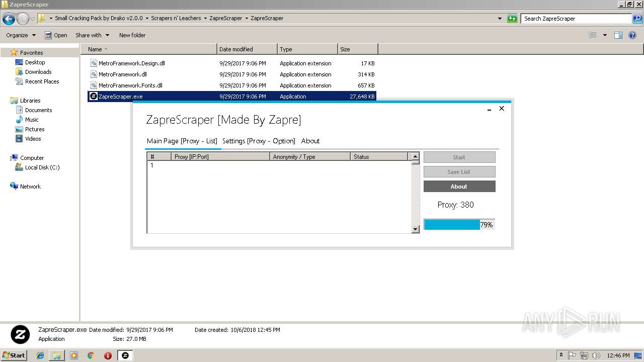Viewport: 644px width, 362px height.
Task: Click Anonymity / Type column header
Action: click(x=310, y=157)
